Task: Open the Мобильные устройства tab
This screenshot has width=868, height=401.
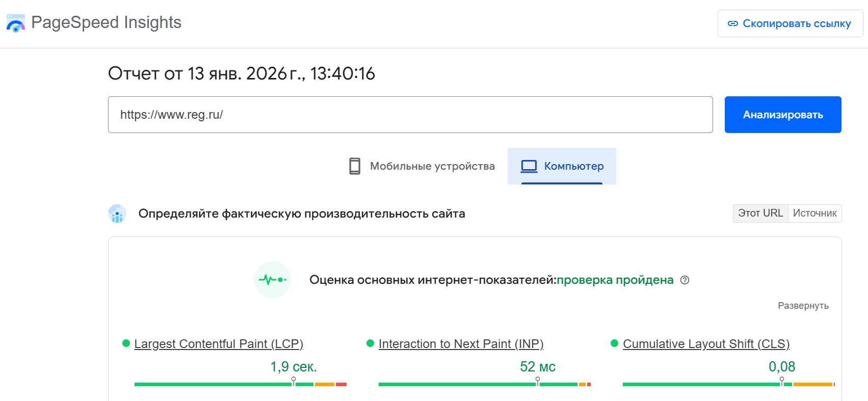Action: coord(422,166)
